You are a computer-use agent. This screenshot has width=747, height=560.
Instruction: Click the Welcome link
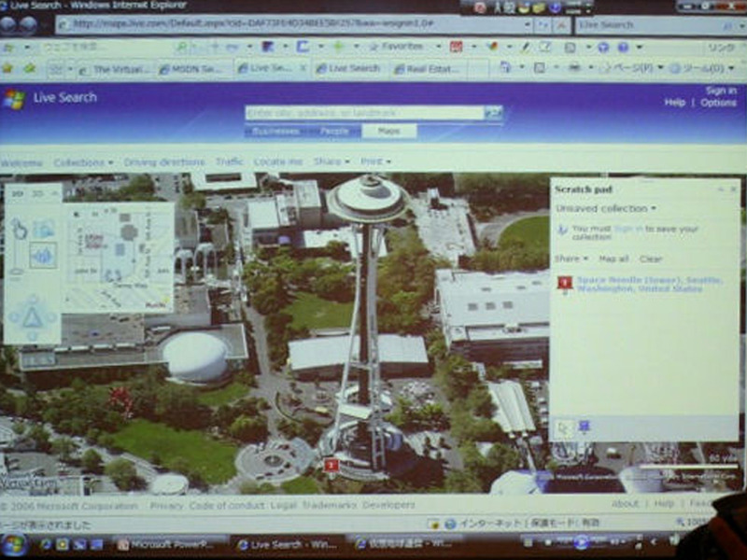(21, 163)
